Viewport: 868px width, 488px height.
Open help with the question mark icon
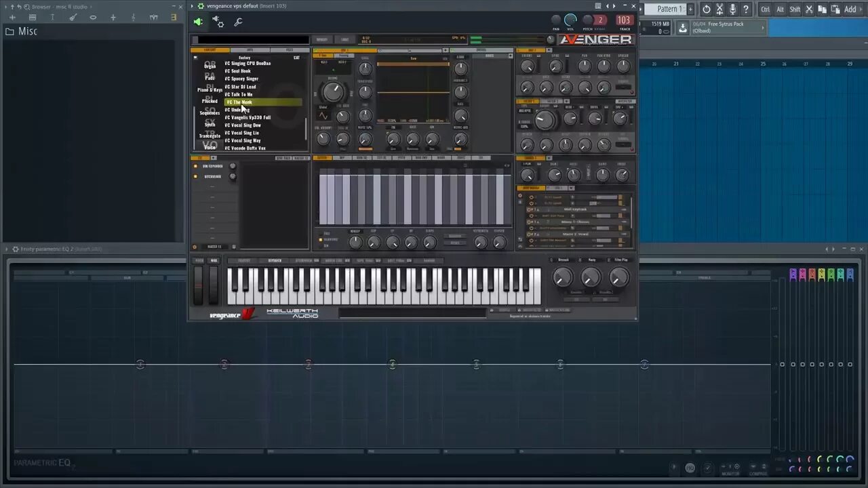tap(746, 9)
